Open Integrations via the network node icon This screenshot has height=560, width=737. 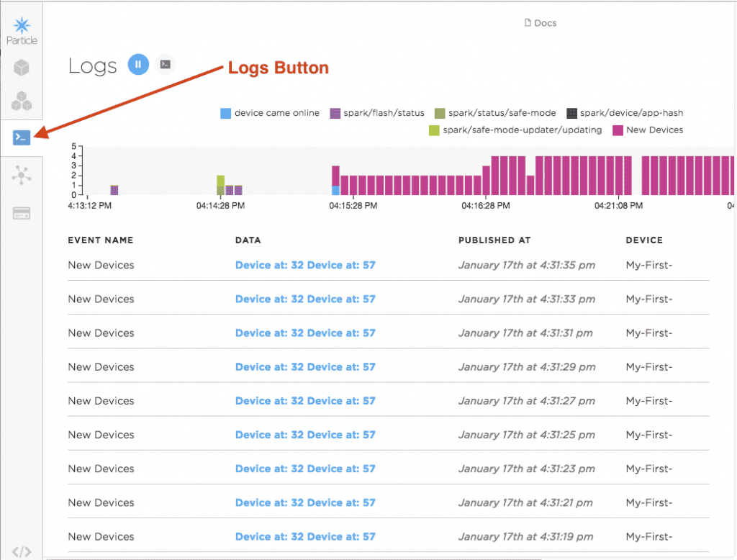[x=22, y=174]
